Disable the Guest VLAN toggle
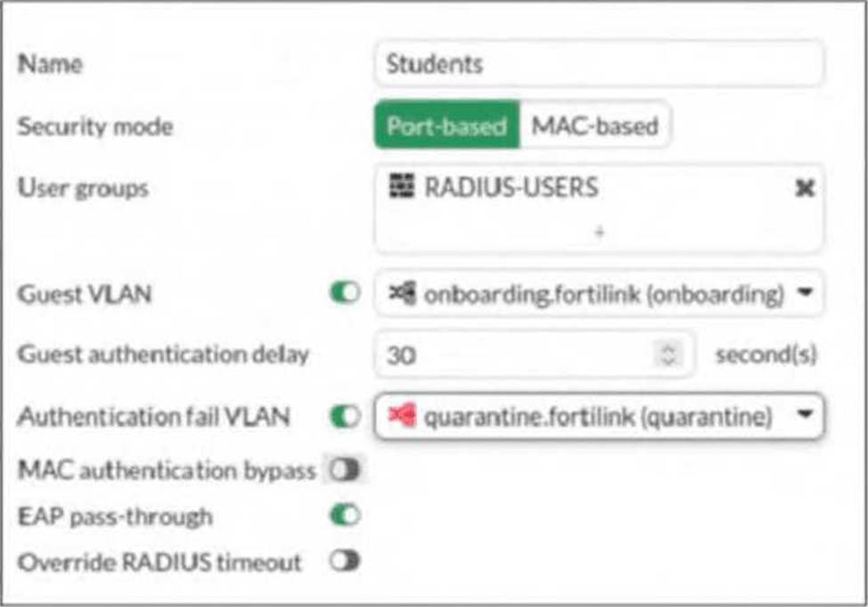 pyautogui.click(x=344, y=294)
